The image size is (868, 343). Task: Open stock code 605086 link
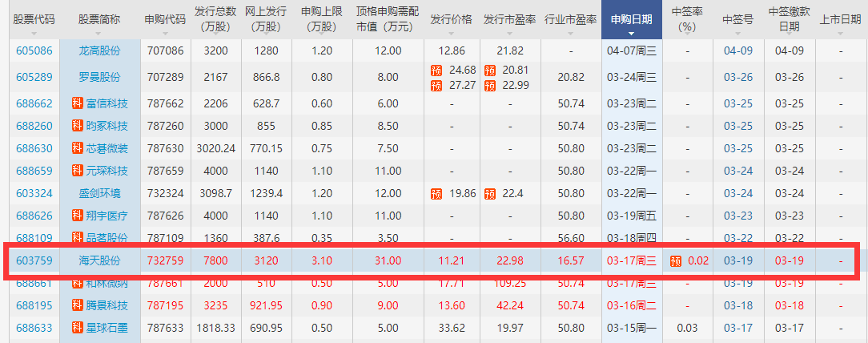pyautogui.click(x=34, y=50)
